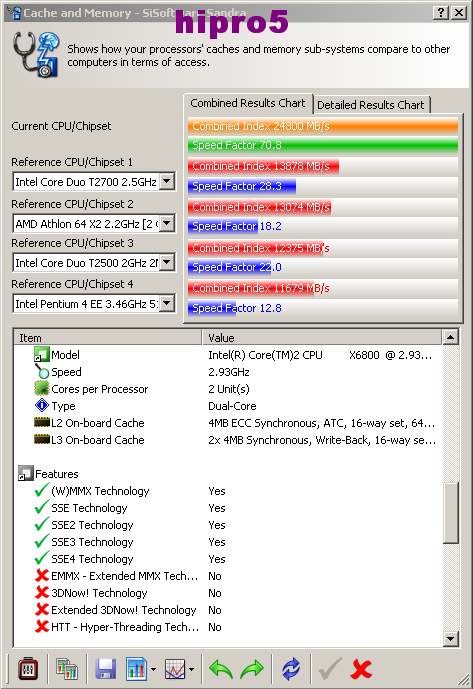The width and height of the screenshot is (473, 689).
Task: Select the SSE Technology row
Action: click(228, 508)
